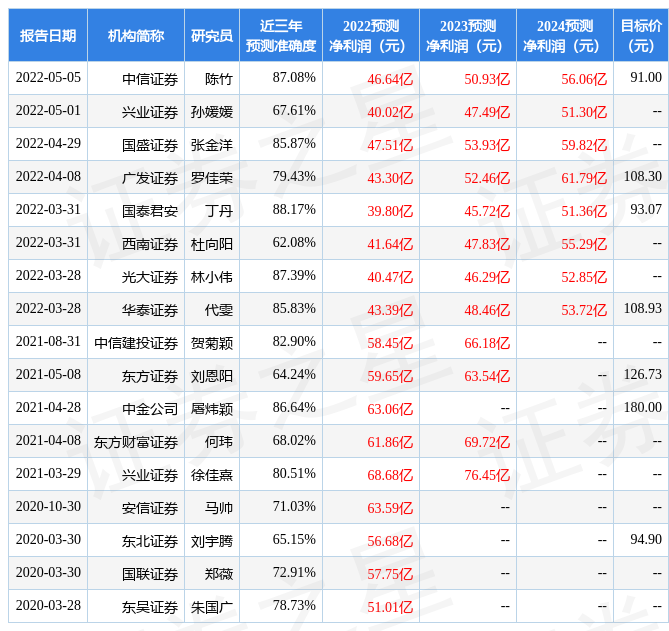Image resolution: width=669 pixels, height=631 pixels.
Task: Click researcher name 陈竹
Action: tap(219, 79)
